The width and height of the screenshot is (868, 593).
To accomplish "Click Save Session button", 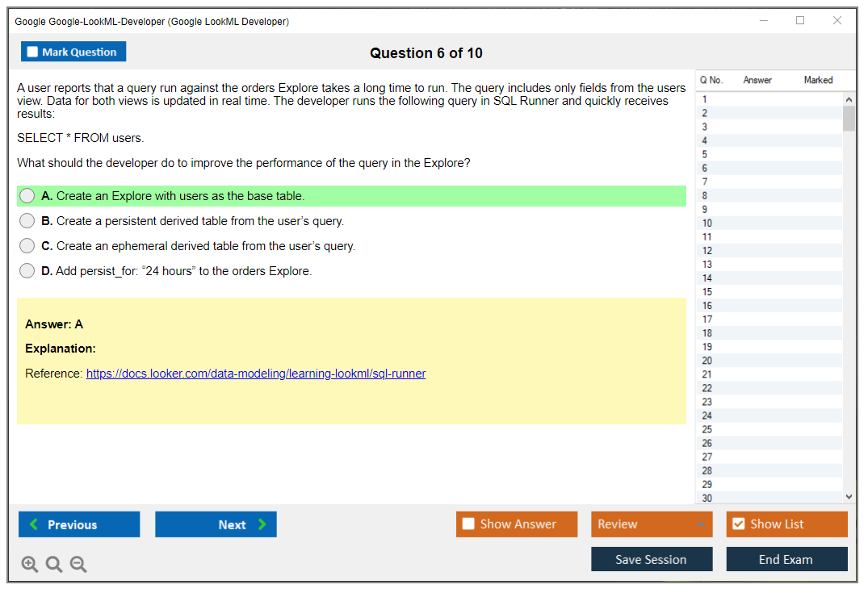I will (x=651, y=559).
